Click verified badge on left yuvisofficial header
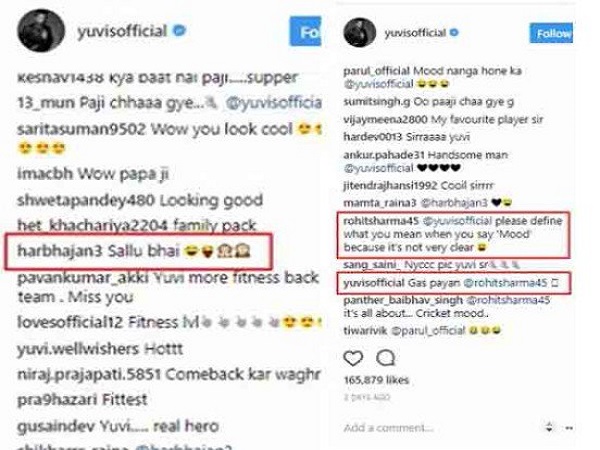This screenshot has height=450, width=600. click(179, 31)
